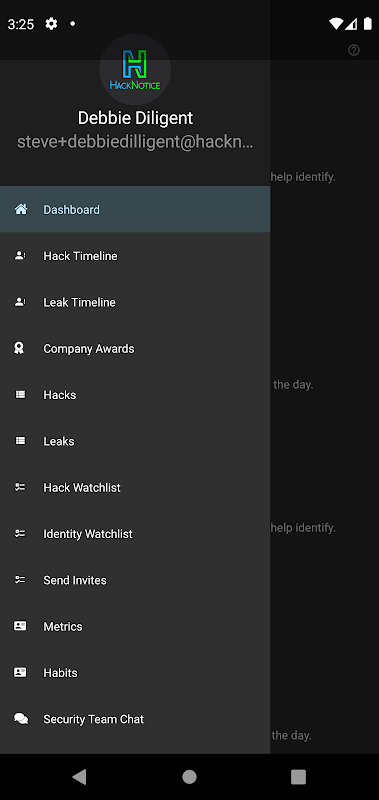Tap the Android back button
The image size is (379, 800).
[x=79, y=777]
